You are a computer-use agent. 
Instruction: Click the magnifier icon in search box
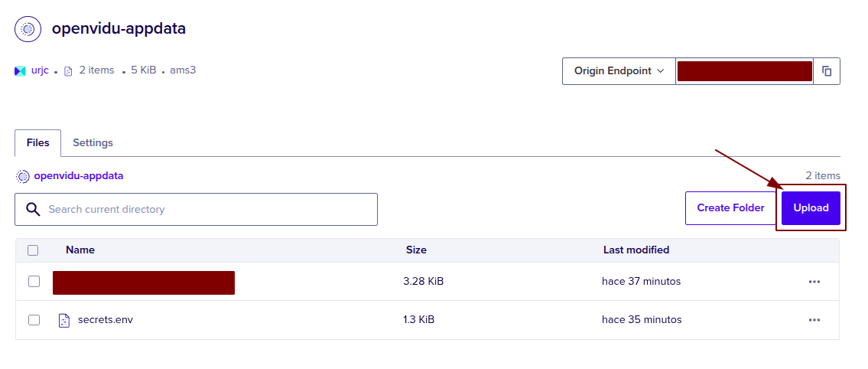point(33,209)
